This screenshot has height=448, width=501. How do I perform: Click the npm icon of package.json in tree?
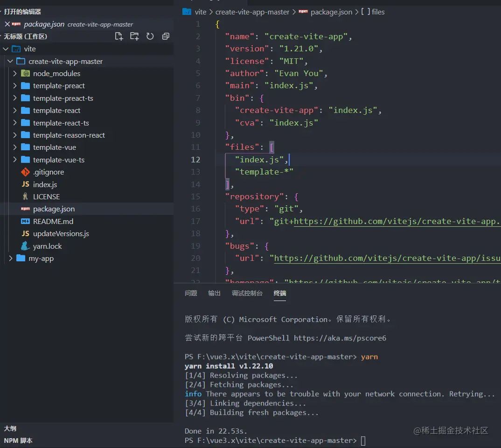click(x=25, y=209)
